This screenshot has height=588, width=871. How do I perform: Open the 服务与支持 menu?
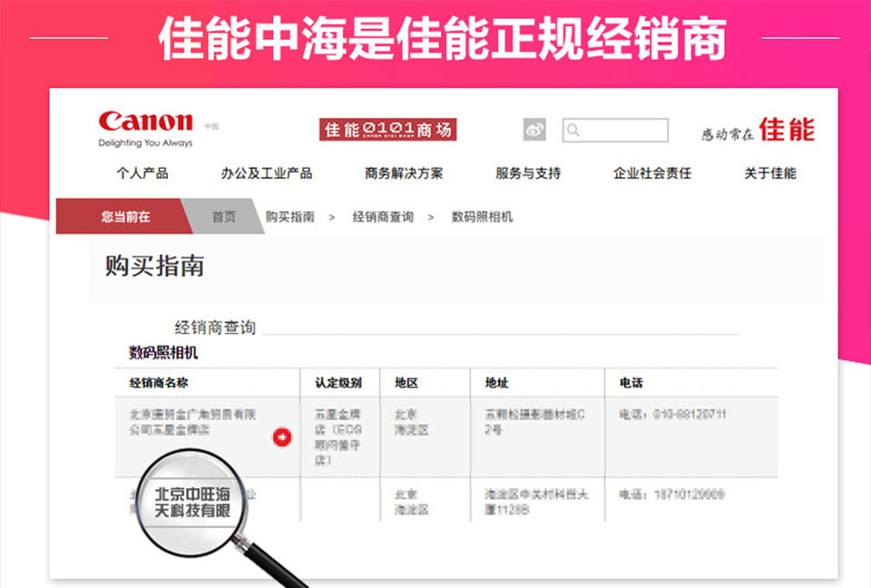(x=528, y=173)
